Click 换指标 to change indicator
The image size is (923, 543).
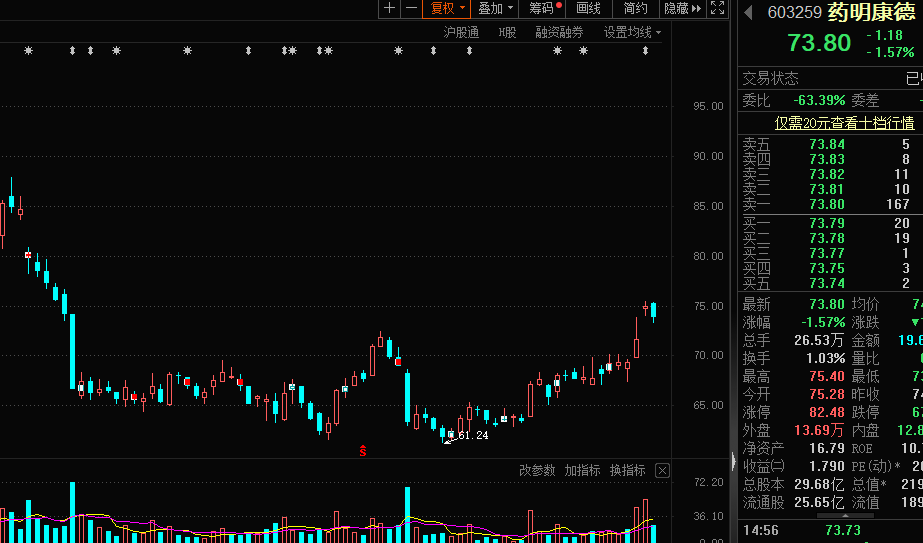click(628, 470)
